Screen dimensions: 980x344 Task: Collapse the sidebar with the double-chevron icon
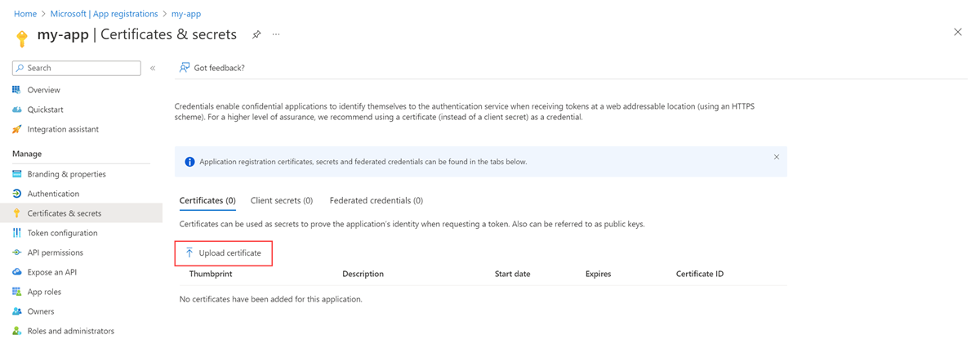point(153,68)
